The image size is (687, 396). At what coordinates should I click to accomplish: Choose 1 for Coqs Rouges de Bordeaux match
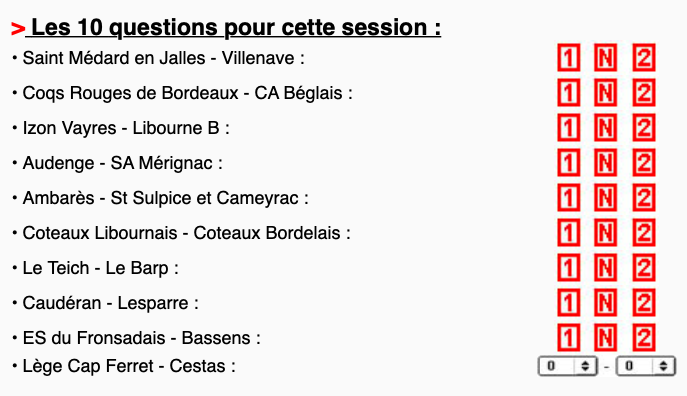click(568, 92)
